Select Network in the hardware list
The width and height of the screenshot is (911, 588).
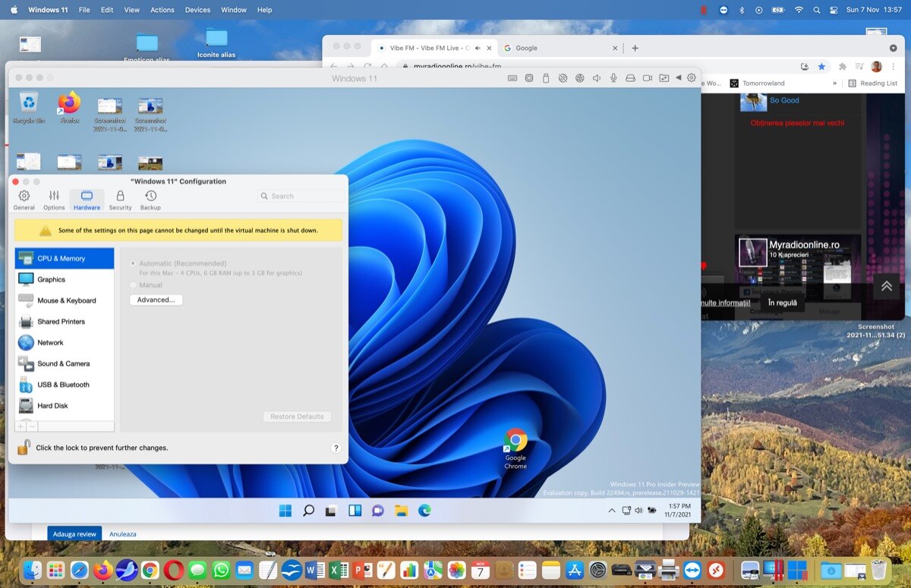[x=65, y=343]
